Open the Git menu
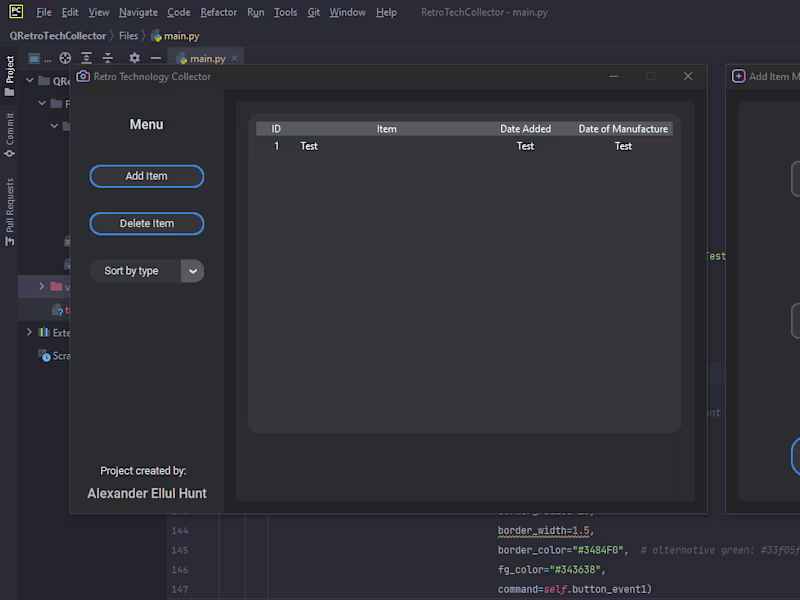This screenshot has width=800, height=600. click(313, 12)
